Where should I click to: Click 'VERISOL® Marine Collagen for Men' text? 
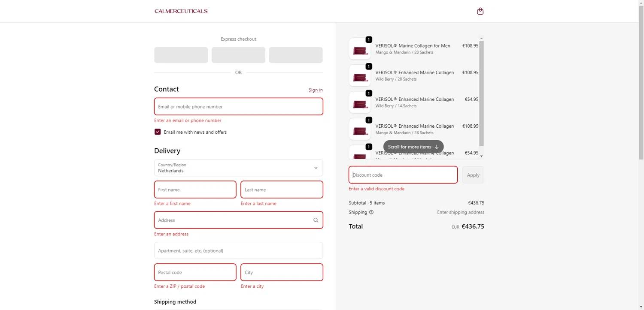413,46
